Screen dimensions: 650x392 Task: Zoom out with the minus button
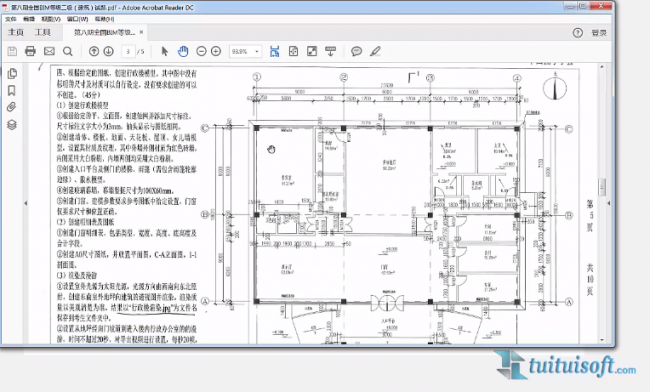click(x=201, y=51)
